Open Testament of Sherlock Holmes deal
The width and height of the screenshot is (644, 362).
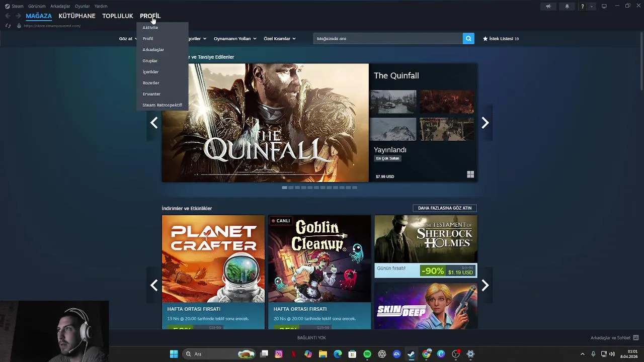(426, 246)
